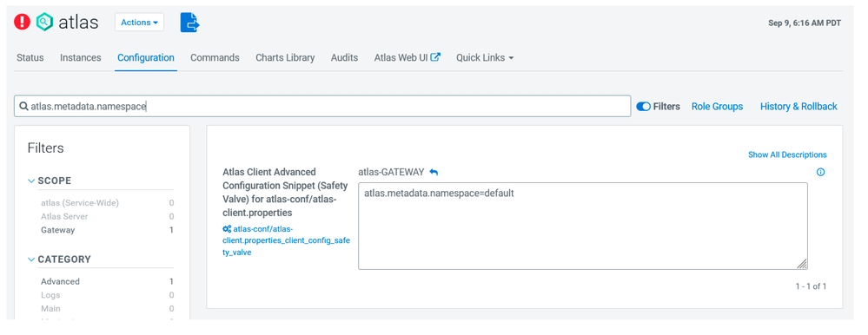Click inside the atlas.metadata.namespace=default text area
The image size is (868, 335).
pyautogui.click(x=582, y=227)
